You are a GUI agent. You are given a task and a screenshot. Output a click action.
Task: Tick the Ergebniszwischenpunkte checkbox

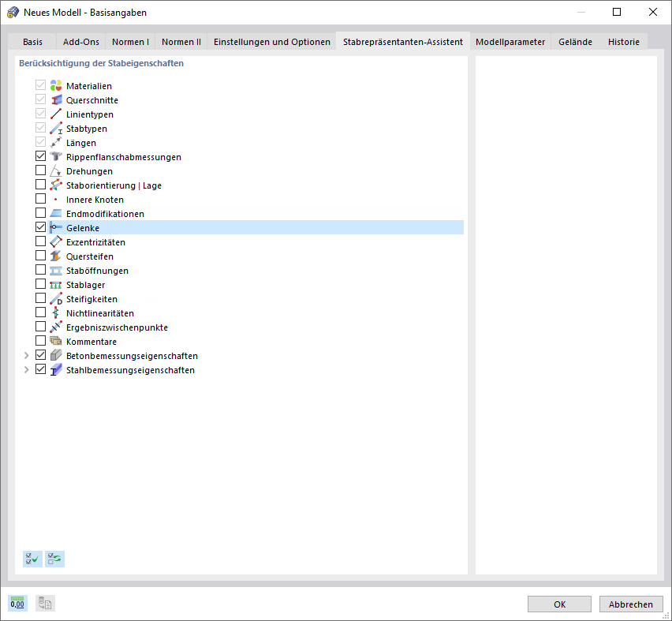point(40,326)
